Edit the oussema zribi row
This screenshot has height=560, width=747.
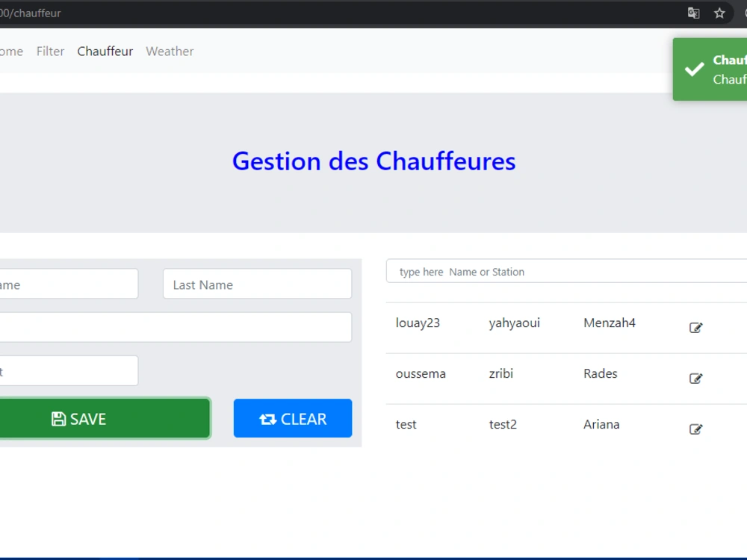[x=695, y=379]
